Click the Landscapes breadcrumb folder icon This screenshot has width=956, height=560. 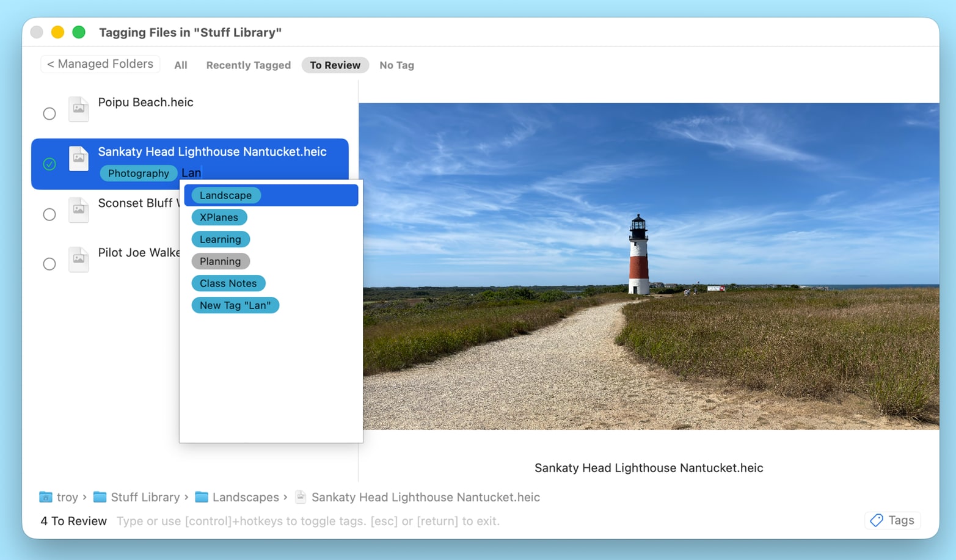point(201,497)
